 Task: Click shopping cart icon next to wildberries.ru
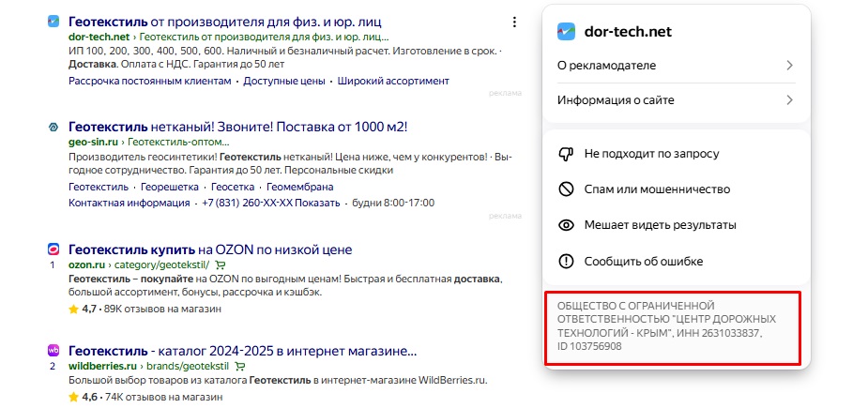coord(239,366)
